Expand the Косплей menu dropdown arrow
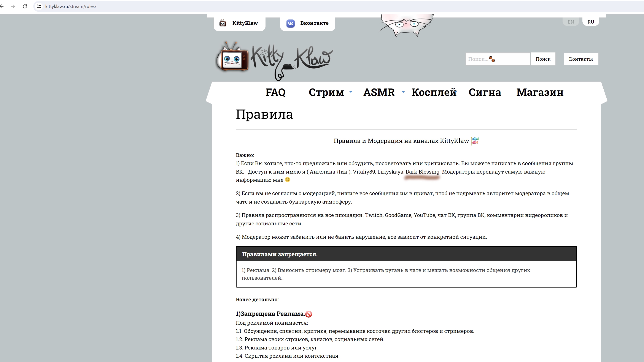The height and width of the screenshot is (362, 644). point(456,92)
